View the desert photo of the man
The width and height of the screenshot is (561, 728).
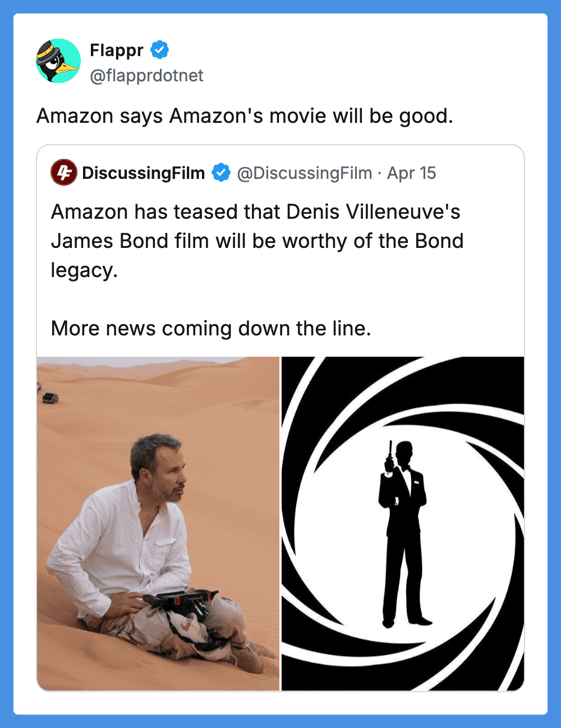[158, 523]
